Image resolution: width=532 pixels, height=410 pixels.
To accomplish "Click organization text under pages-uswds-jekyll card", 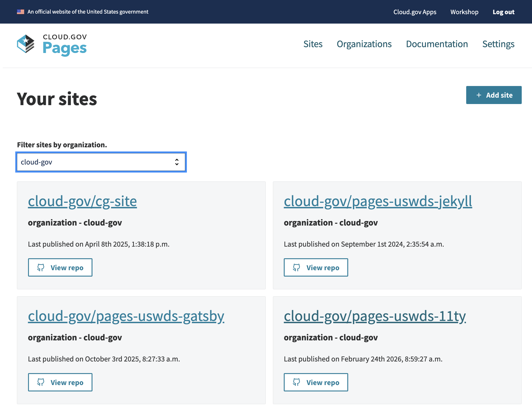I will (331, 223).
